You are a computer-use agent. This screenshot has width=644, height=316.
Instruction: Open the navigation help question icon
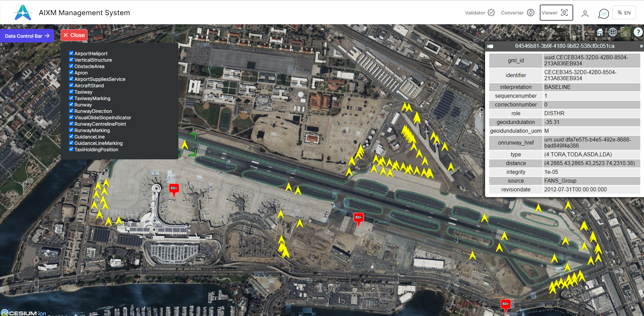pyautogui.click(x=638, y=32)
